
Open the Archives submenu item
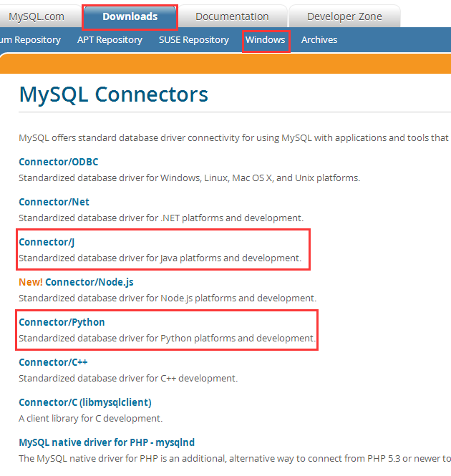tap(319, 40)
